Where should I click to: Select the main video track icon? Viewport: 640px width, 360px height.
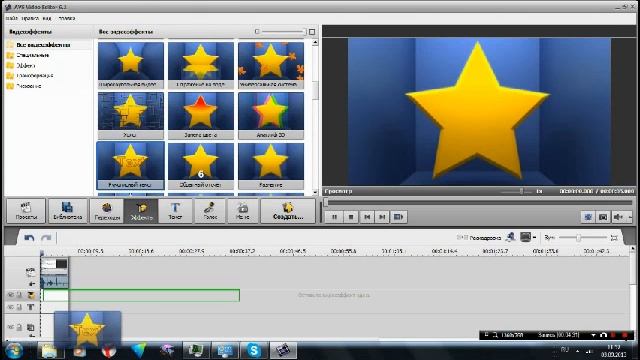30,271
